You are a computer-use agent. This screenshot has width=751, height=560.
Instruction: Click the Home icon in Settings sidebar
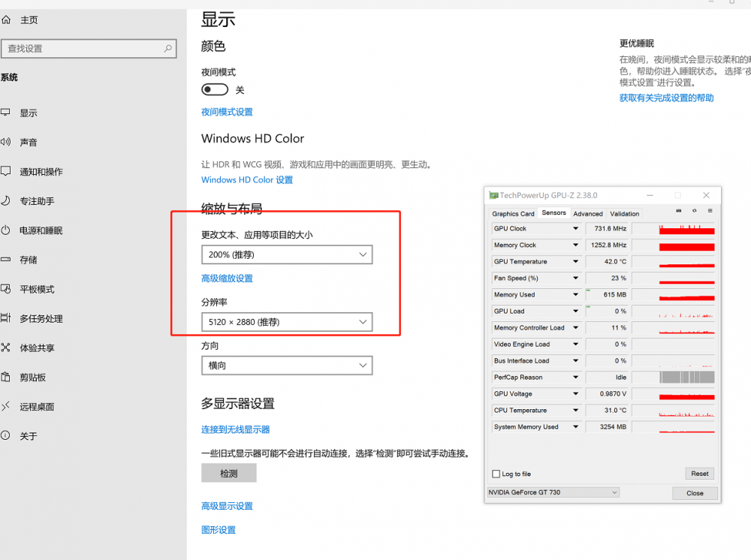(6, 20)
